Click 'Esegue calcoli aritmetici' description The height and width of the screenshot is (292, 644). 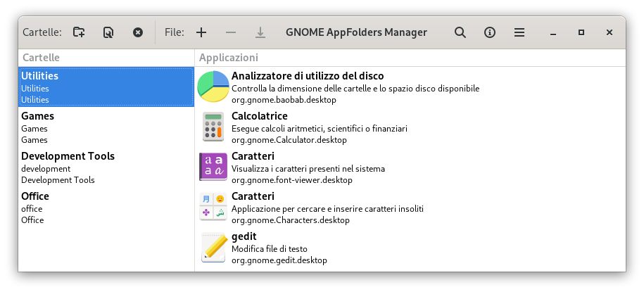pyautogui.click(x=320, y=129)
